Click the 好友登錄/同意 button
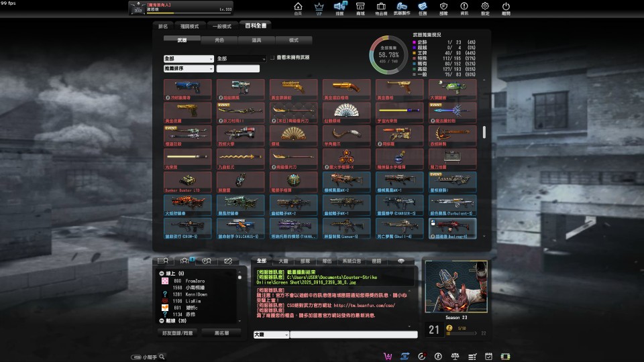Image resolution: width=644 pixels, height=362 pixels. click(177, 333)
